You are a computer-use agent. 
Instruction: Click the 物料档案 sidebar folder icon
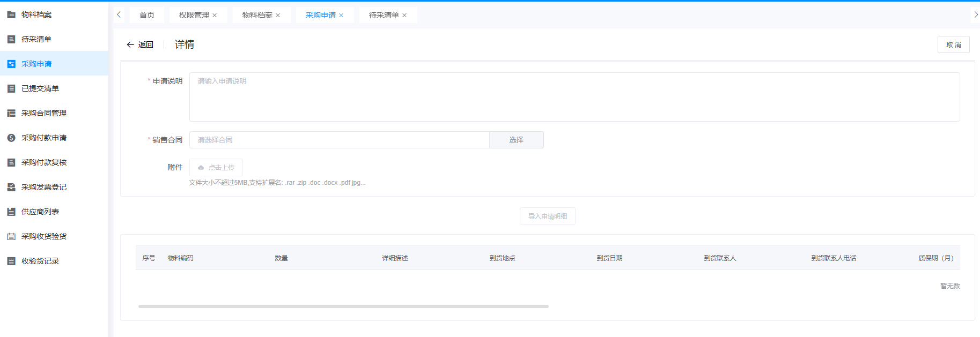coord(11,14)
